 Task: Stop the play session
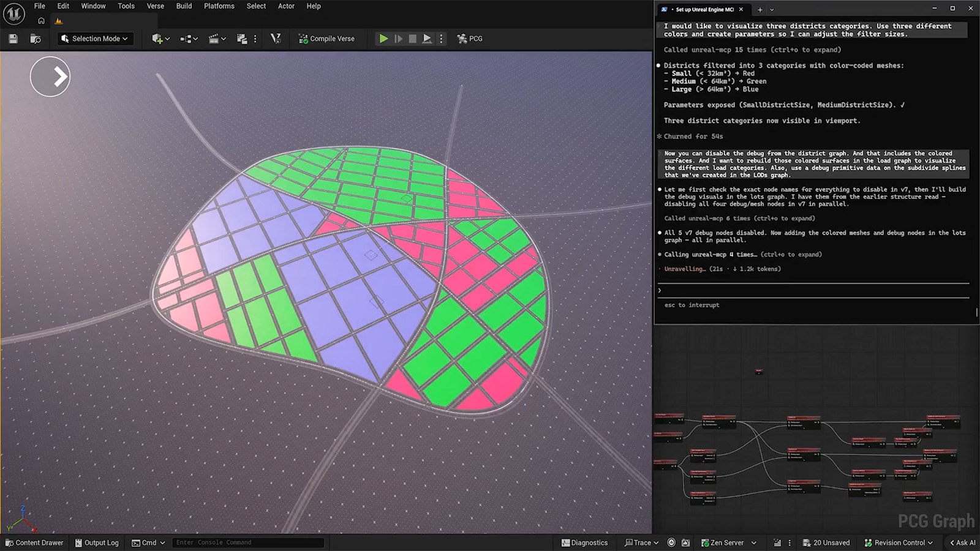413,39
